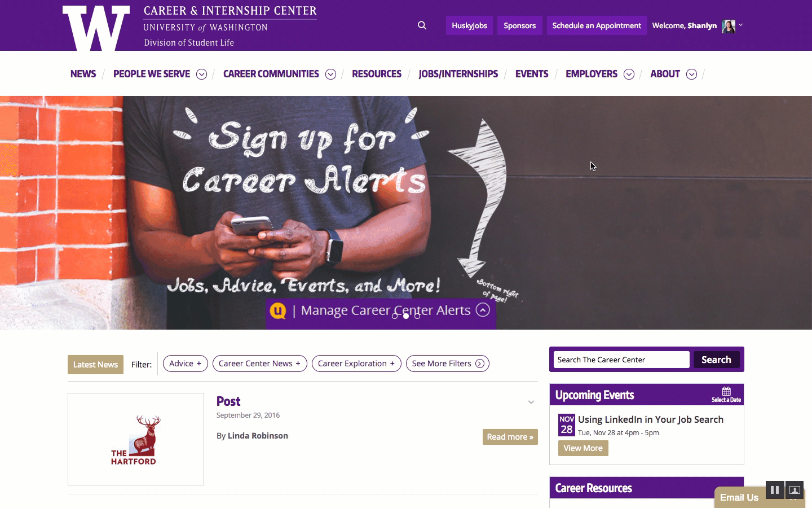This screenshot has height=508, width=812.
Task: Click the Search The Career Center field
Action: (x=621, y=360)
